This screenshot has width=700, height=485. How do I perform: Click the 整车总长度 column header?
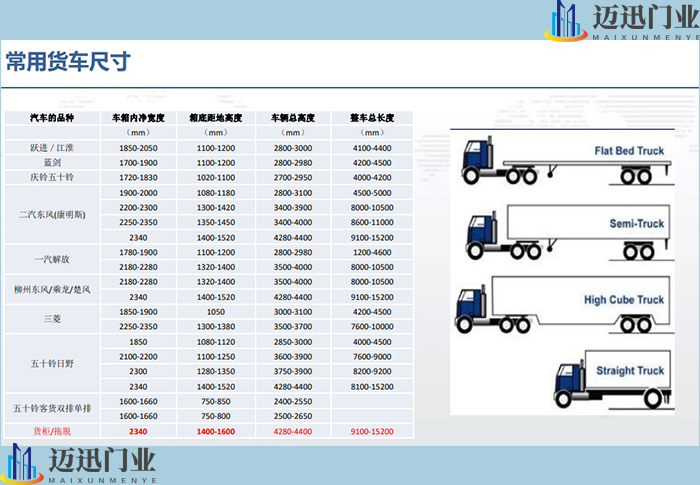coord(372,118)
